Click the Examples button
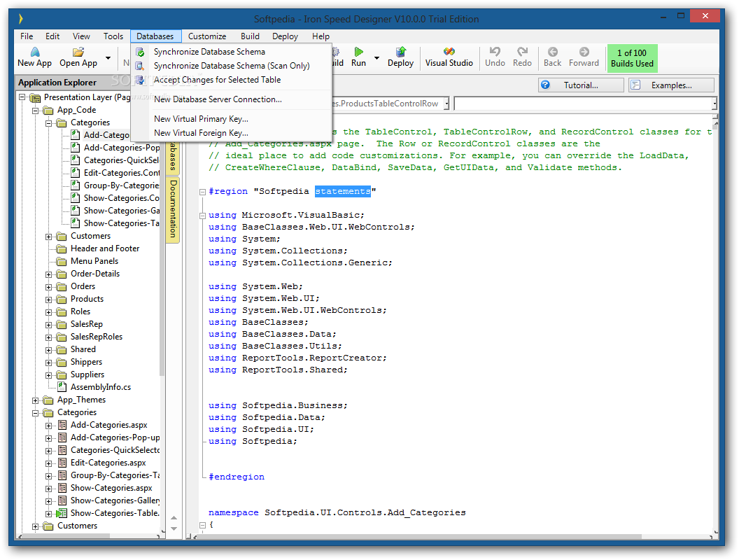The width and height of the screenshot is (739, 560). click(x=671, y=85)
